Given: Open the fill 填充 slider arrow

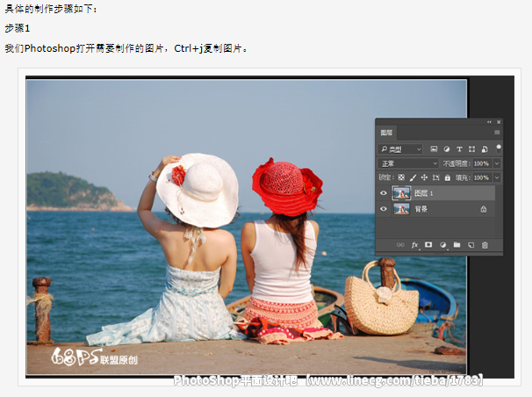Looking at the screenshot, I should click(x=497, y=177).
